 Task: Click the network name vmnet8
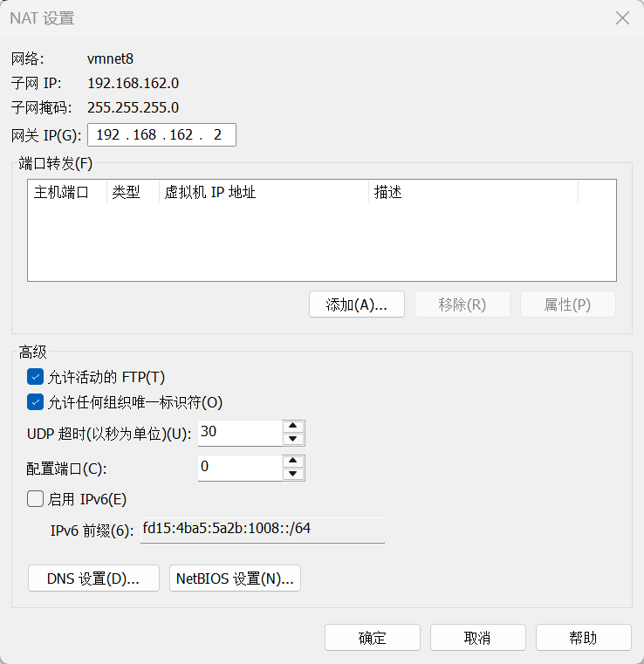coord(110,58)
